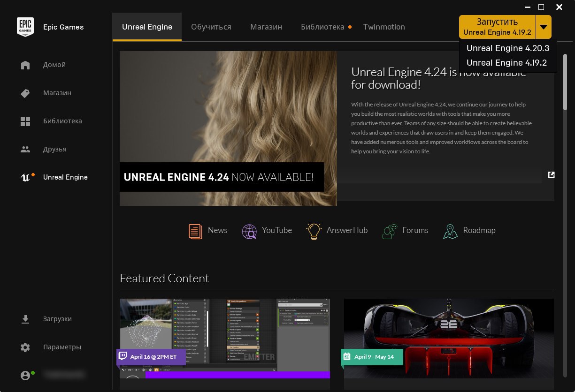Click the Загрузки download arrow icon
575x392 pixels.
pyautogui.click(x=25, y=319)
